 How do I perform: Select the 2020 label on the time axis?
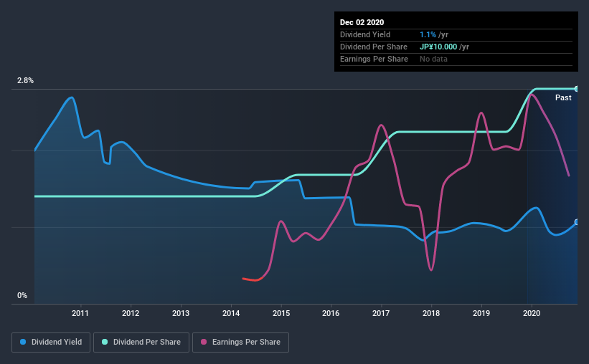point(532,313)
